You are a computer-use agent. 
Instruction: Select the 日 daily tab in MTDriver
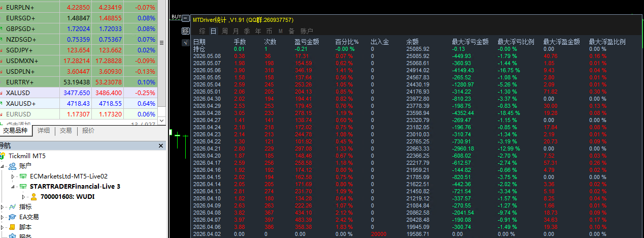coord(213,31)
